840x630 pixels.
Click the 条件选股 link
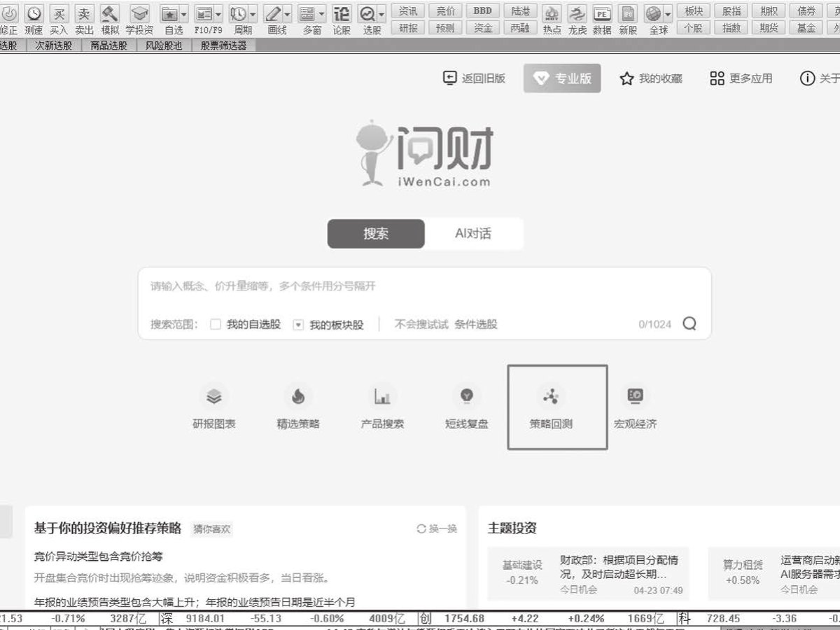(476, 324)
